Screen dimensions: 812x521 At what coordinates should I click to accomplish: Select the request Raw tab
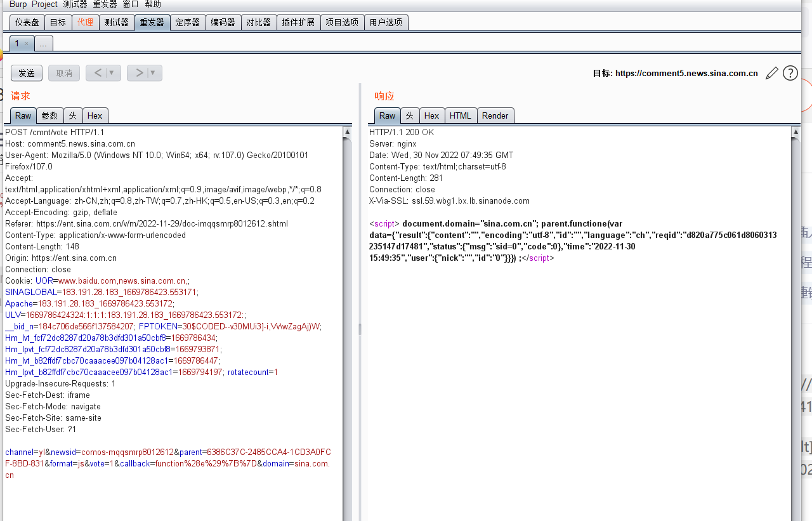[x=23, y=115]
